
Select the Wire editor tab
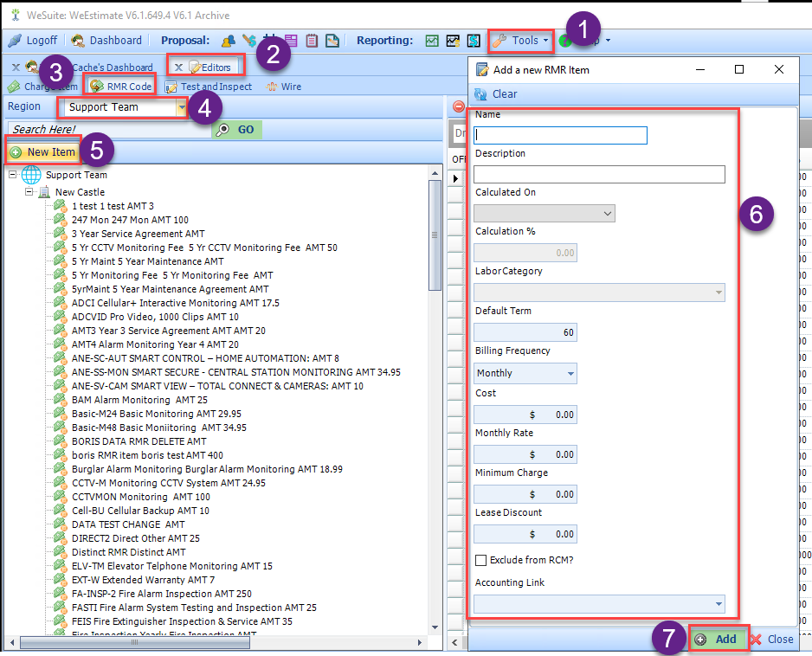284,87
